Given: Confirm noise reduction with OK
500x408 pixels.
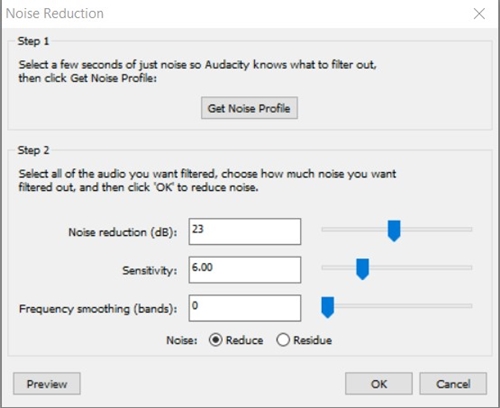Looking at the screenshot, I should click(379, 384).
